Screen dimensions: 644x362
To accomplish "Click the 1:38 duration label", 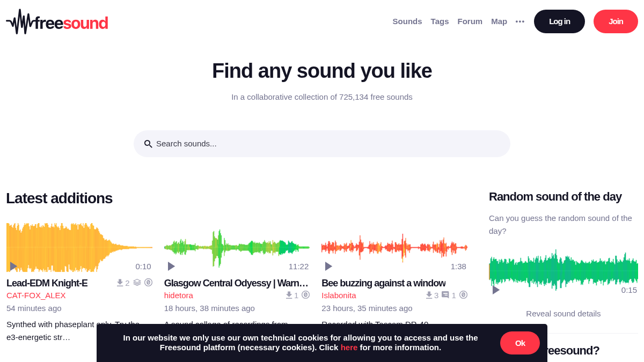I will coord(458,267).
